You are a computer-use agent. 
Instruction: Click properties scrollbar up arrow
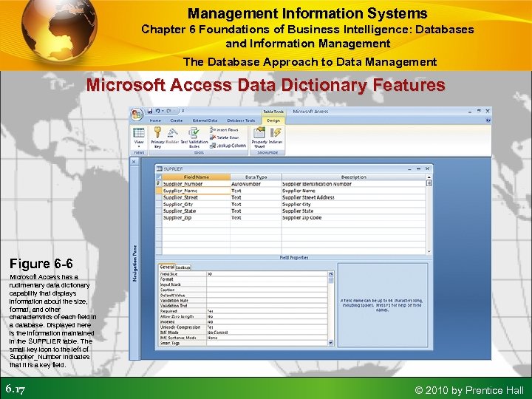331,274
